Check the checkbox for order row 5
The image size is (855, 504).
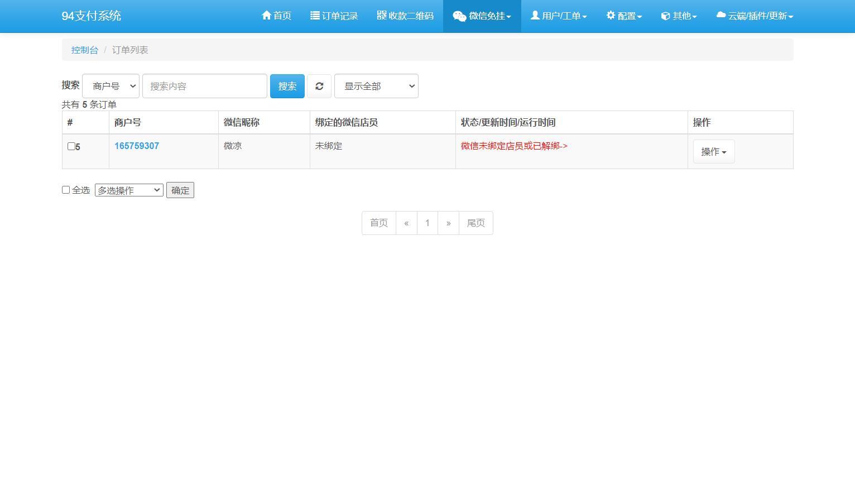70,146
